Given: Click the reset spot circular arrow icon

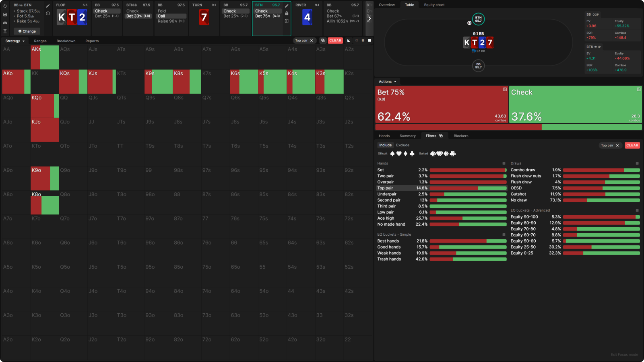Looking at the screenshot, I should pyautogui.click(x=5, y=6).
